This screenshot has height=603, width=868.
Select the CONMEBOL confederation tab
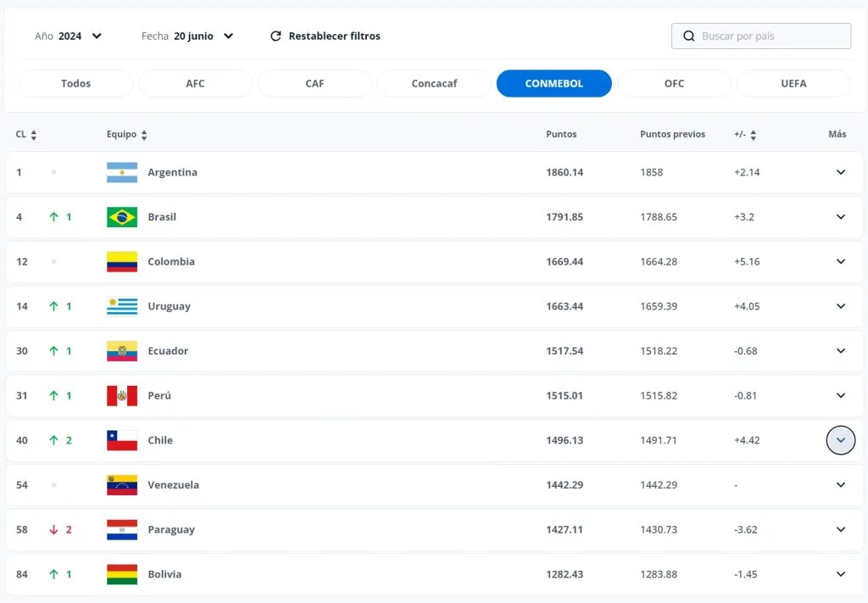[554, 84]
